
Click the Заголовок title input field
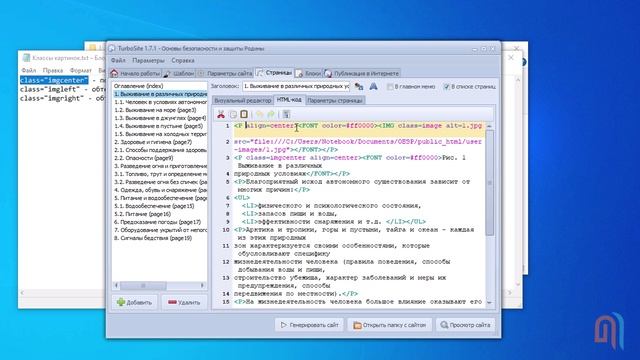tap(296, 87)
